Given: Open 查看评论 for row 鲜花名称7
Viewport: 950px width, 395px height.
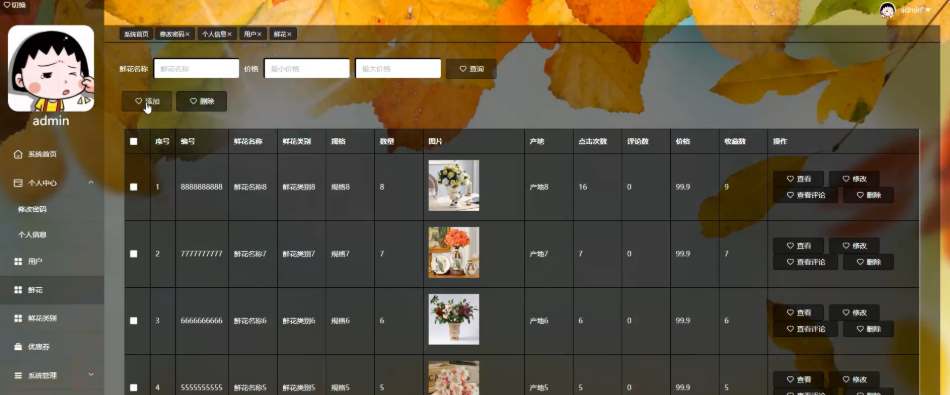Looking at the screenshot, I should (805, 262).
